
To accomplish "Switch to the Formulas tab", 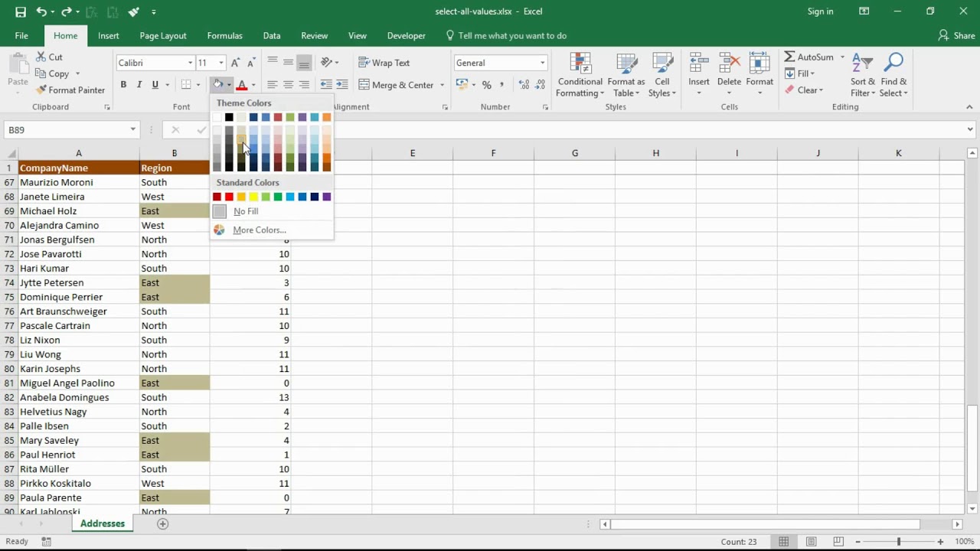I will tap(224, 35).
